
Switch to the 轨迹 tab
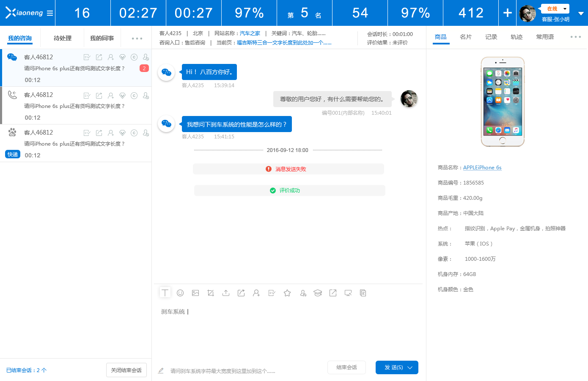[517, 37]
